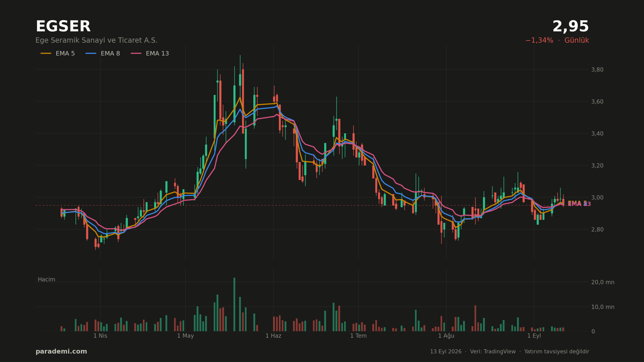The width and height of the screenshot is (644, 362).
Task: Click the pink EMA 13 legend line swatch
Action: click(x=136, y=53)
